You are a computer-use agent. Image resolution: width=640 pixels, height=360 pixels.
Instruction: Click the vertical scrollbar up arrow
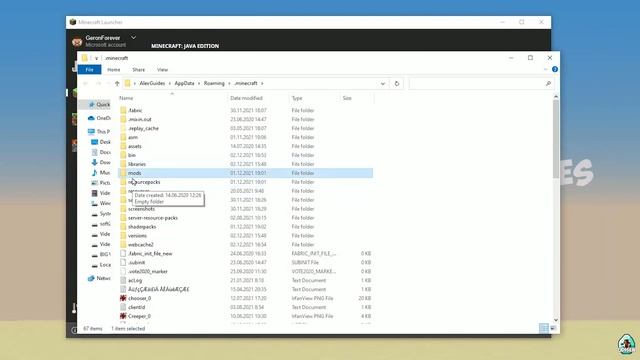point(556,97)
